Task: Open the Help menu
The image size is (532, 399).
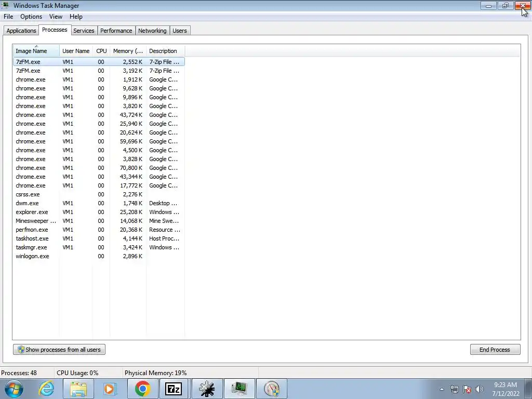Action: tap(76, 17)
